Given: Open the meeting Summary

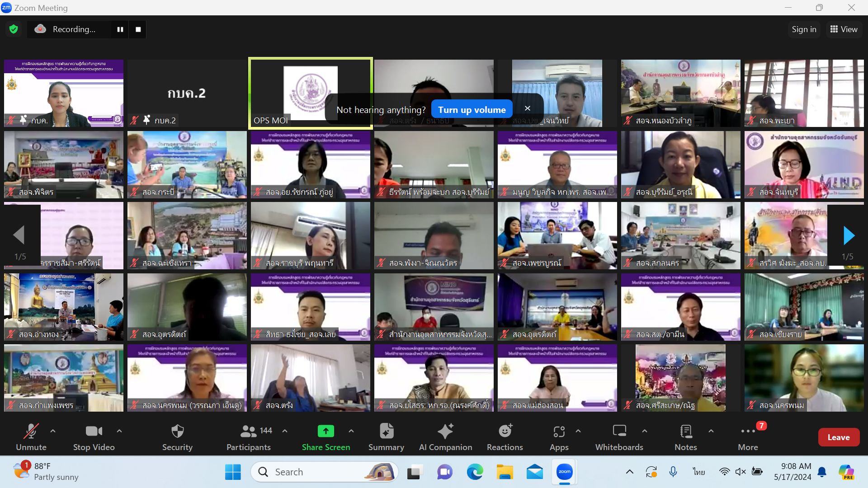Looking at the screenshot, I should click(386, 432).
